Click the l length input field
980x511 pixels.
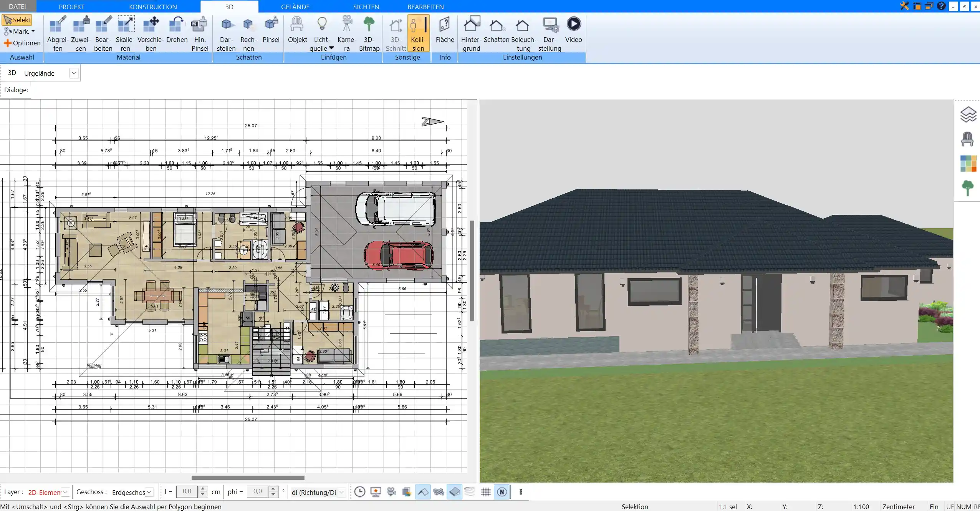point(187,492)
